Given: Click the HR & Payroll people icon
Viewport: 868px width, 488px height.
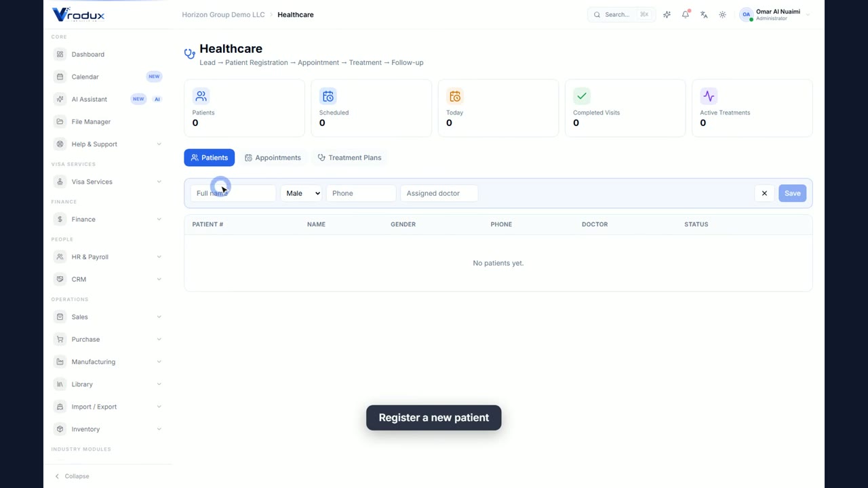Looking at the screenshot, I should [60, 257].
